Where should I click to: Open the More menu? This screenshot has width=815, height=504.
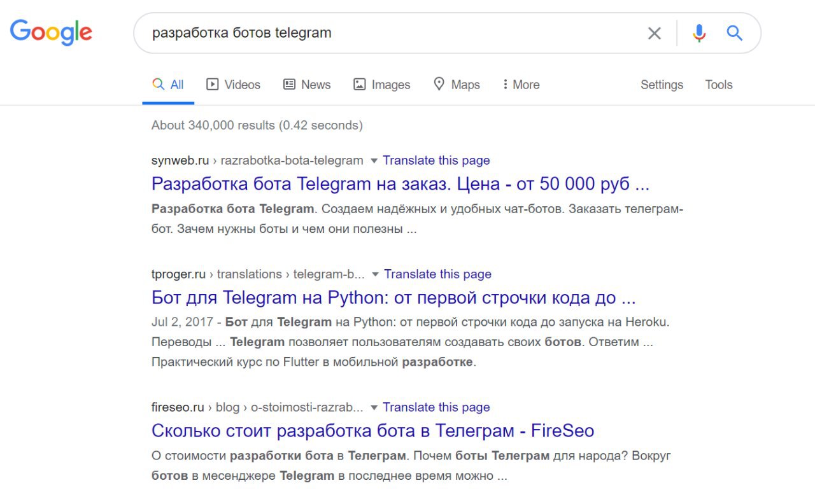[x=521, y=85]
